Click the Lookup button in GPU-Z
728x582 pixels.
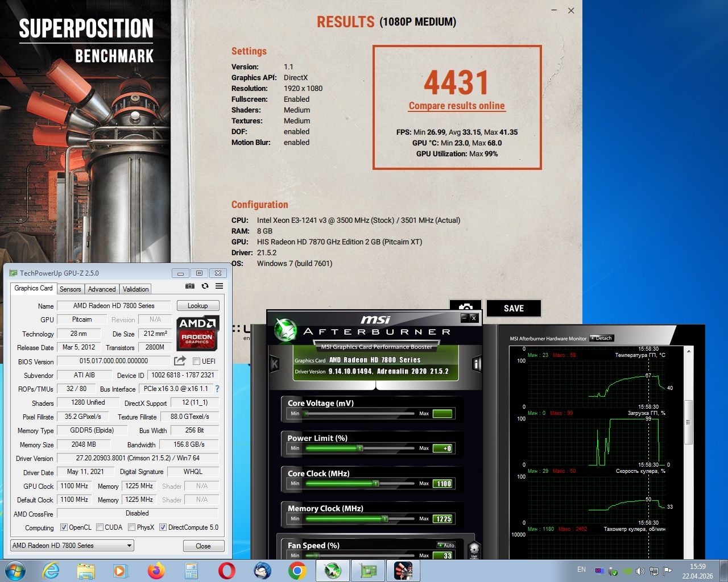coord(198,306)
